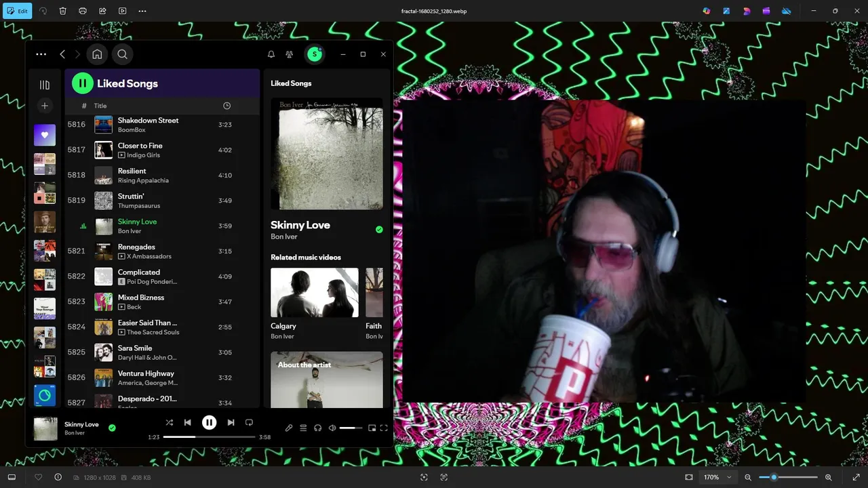Skip to next track
This screenshot has height=488, width=868.
(231, 422)
